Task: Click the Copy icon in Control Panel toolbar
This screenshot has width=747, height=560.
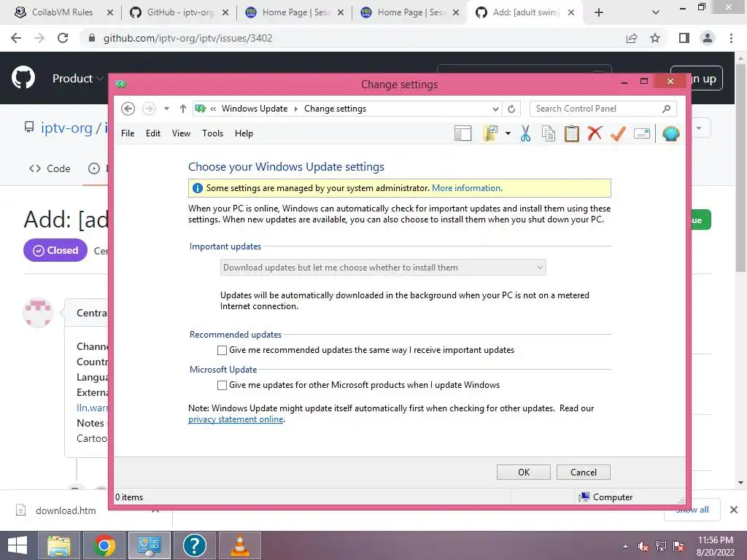Action: pos(549,134)
